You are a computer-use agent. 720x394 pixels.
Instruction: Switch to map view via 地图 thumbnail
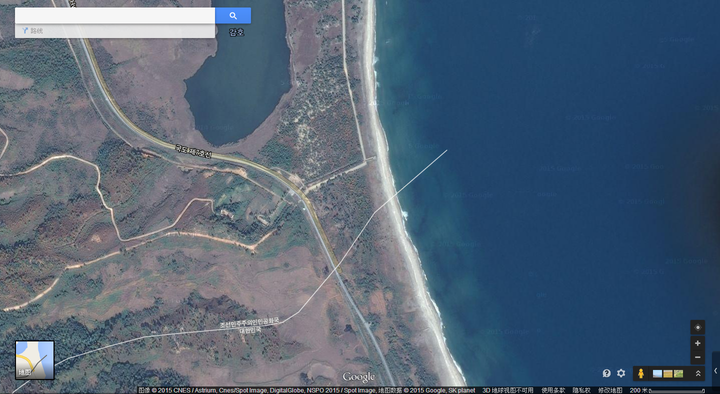[x=35, y=360]
